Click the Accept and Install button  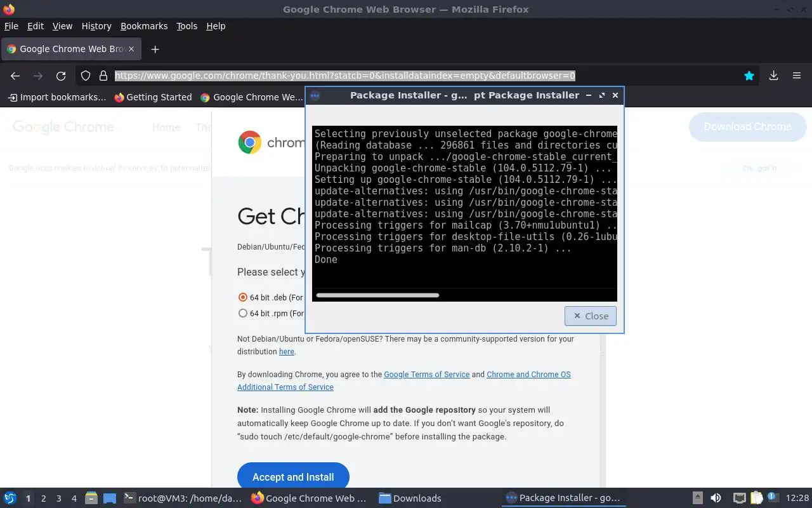click(x=293, y=477)
